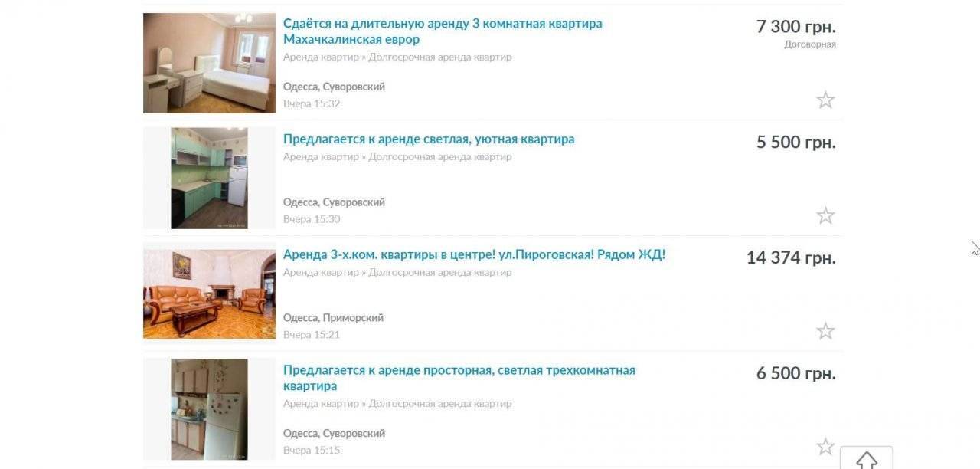The width and height of the screenshot is (980, 469).
Task: Open the green kitchen photo thumbnail
Action: click(209, 178)
